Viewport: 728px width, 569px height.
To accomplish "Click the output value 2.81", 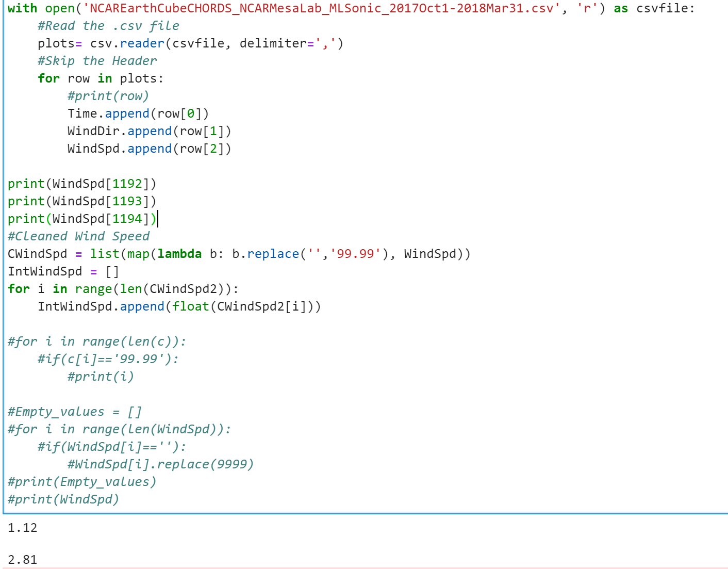I will pos(23,560).
